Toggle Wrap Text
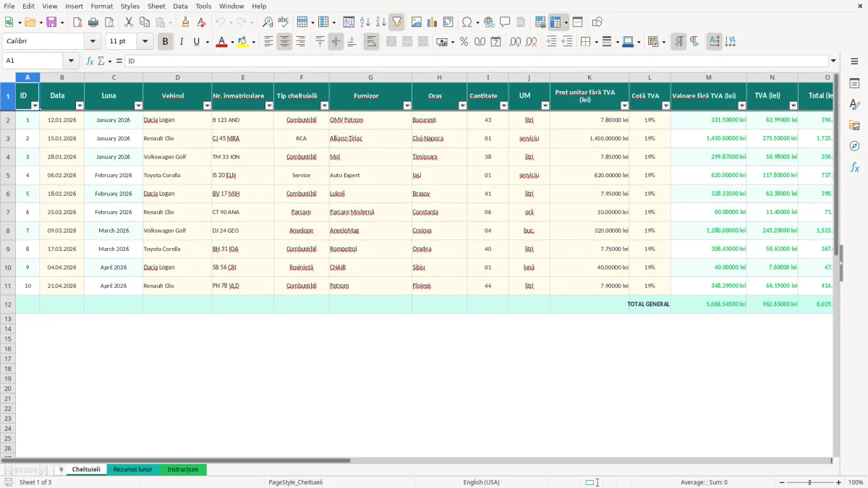 (x=371, y=42)
